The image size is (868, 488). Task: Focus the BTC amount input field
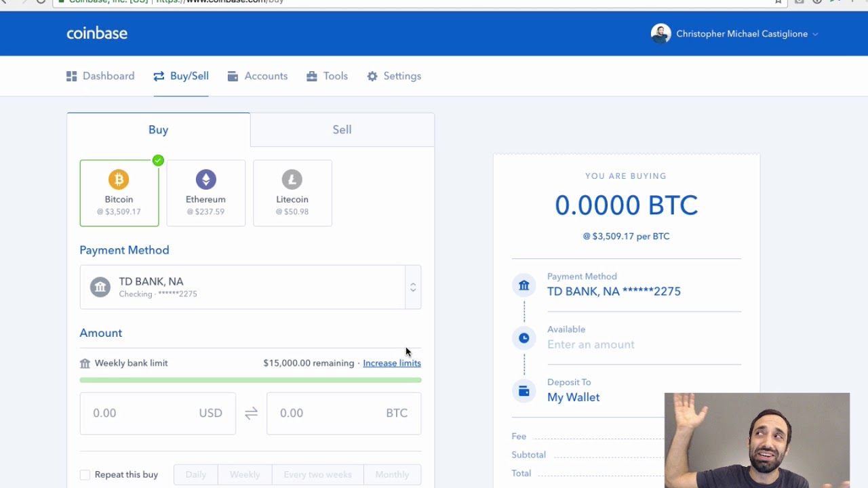click(x=344, y=413)
